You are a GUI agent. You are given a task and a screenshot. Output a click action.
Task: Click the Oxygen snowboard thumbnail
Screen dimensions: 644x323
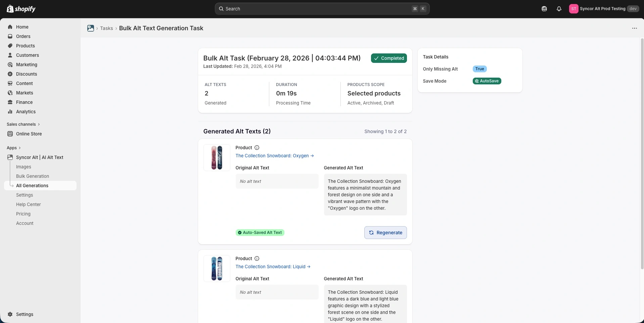217,157
